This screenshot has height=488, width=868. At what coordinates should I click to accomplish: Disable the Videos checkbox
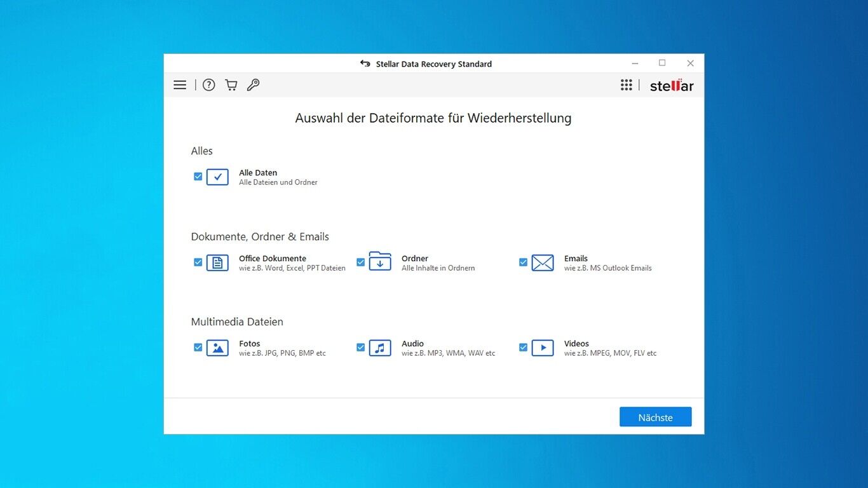tap(524, 348)
